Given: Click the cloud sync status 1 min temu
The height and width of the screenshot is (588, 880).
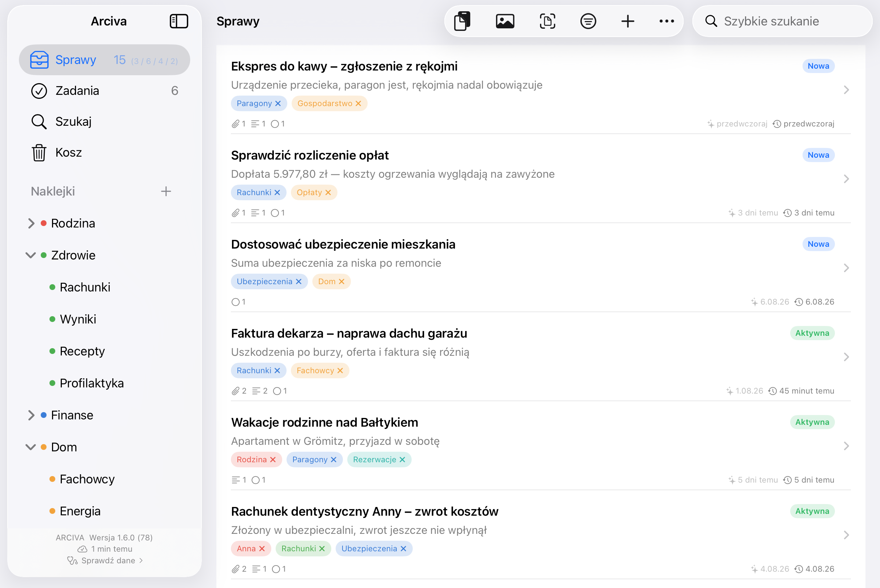Looking at the screenshot, I should coord(105,549).
